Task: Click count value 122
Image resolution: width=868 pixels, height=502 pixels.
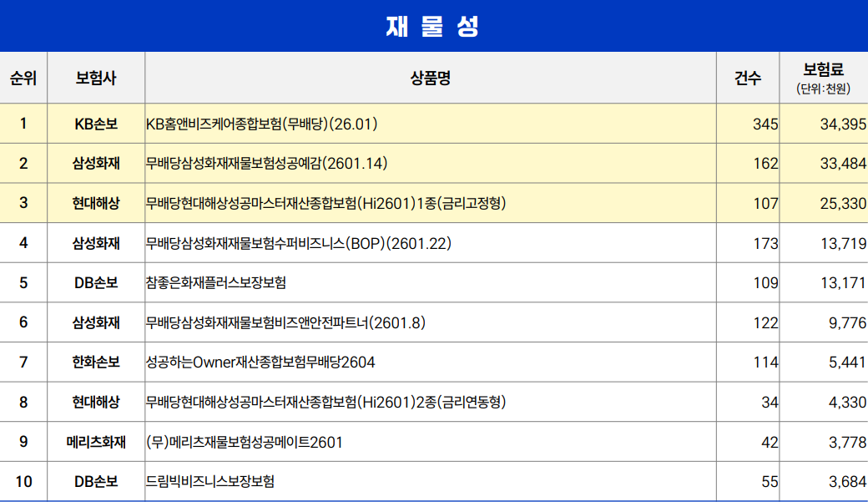Action: 765,323
